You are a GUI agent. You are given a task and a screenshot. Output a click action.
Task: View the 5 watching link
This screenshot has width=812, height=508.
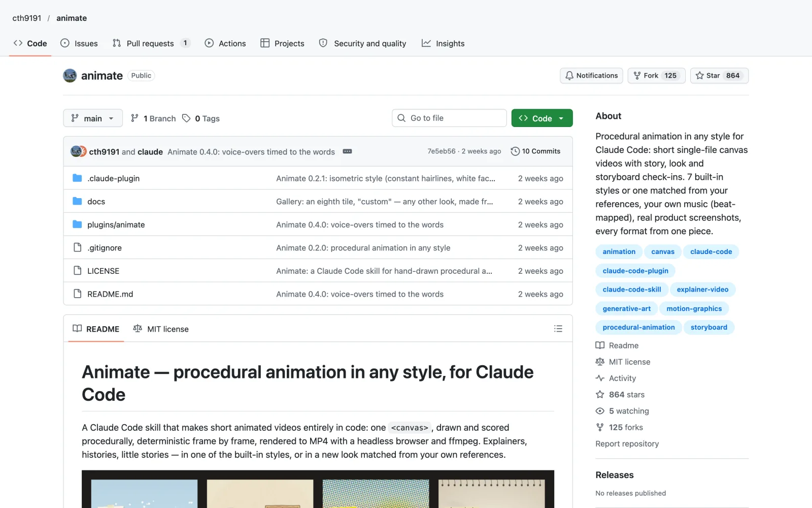click(x=622, y=410)
